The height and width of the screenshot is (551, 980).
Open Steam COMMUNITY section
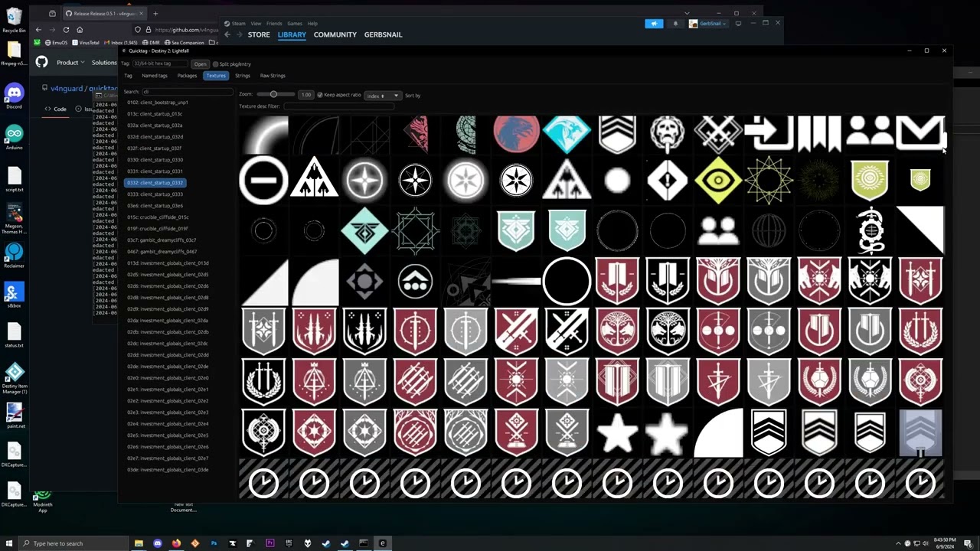[335, 34]
